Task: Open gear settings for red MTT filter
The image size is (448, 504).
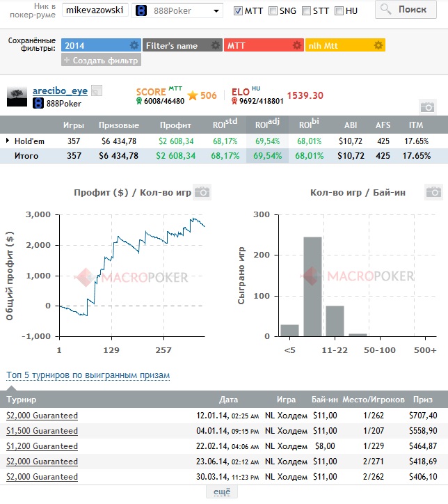Action: point(297,45)
